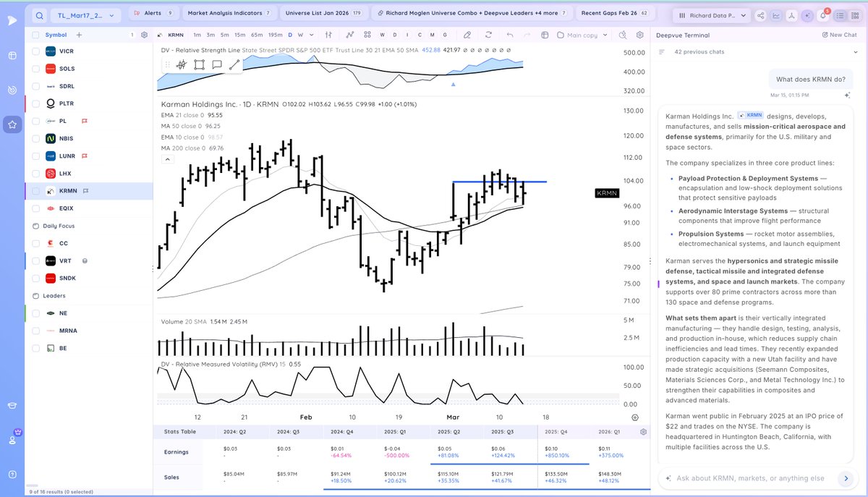Screen dimensions: 868x497
Task: Open the TL_Mar17 watchlist dropdown
Action: point(85,15)
